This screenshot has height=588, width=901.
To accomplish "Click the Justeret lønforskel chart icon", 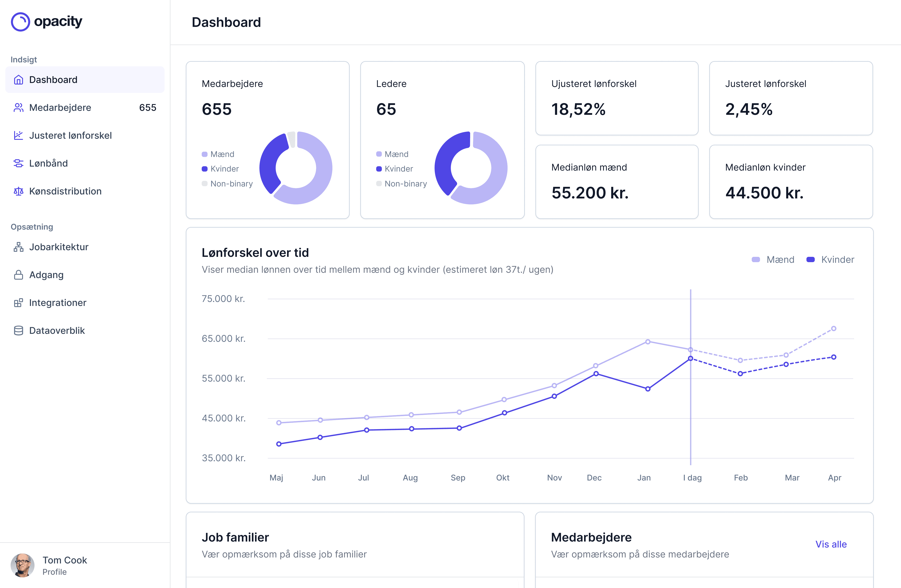I will pos(18,136).
